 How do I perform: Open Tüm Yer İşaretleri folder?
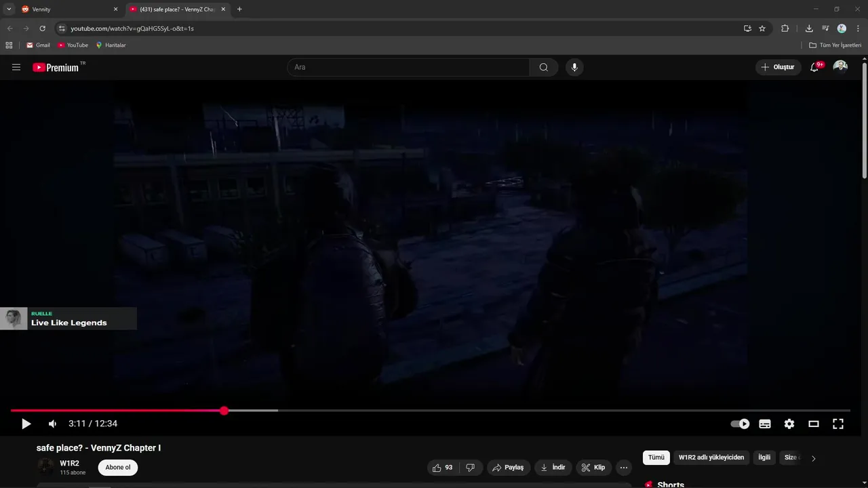[835, 45]
